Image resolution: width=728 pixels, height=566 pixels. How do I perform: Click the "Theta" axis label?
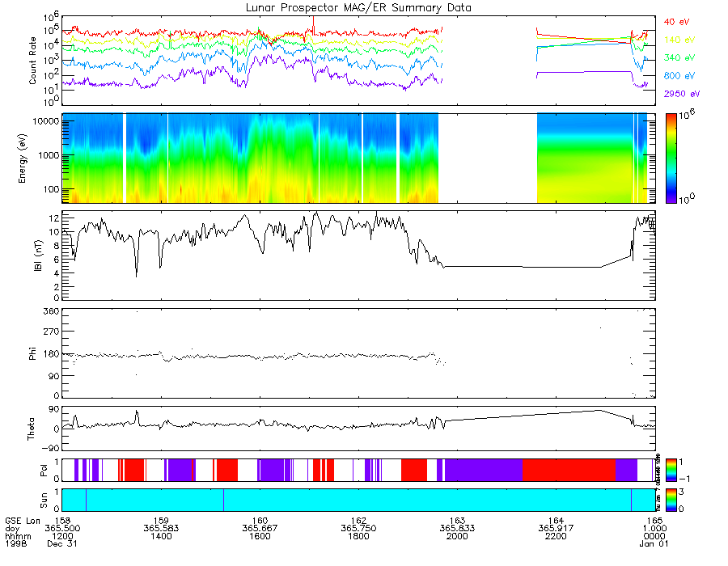click(x=31, y=429)
